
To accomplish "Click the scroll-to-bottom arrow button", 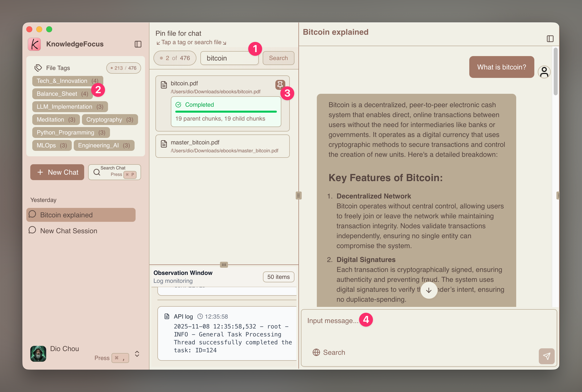I will 429,290.
